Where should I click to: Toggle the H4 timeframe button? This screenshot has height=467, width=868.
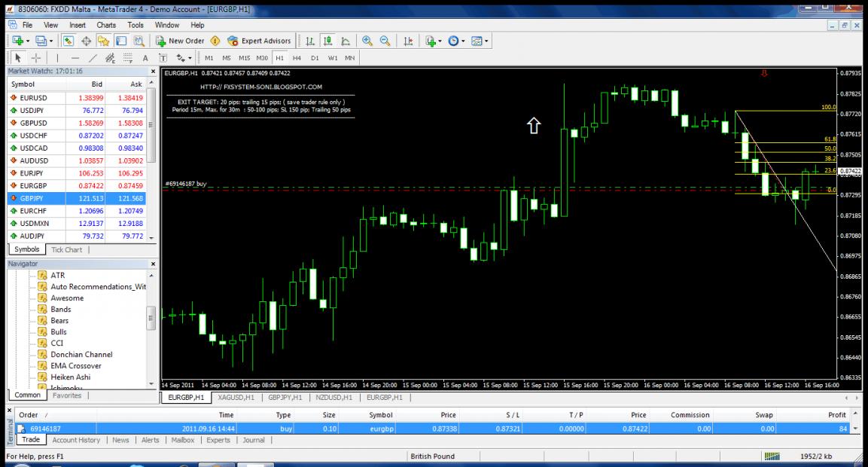click(298, 58)
